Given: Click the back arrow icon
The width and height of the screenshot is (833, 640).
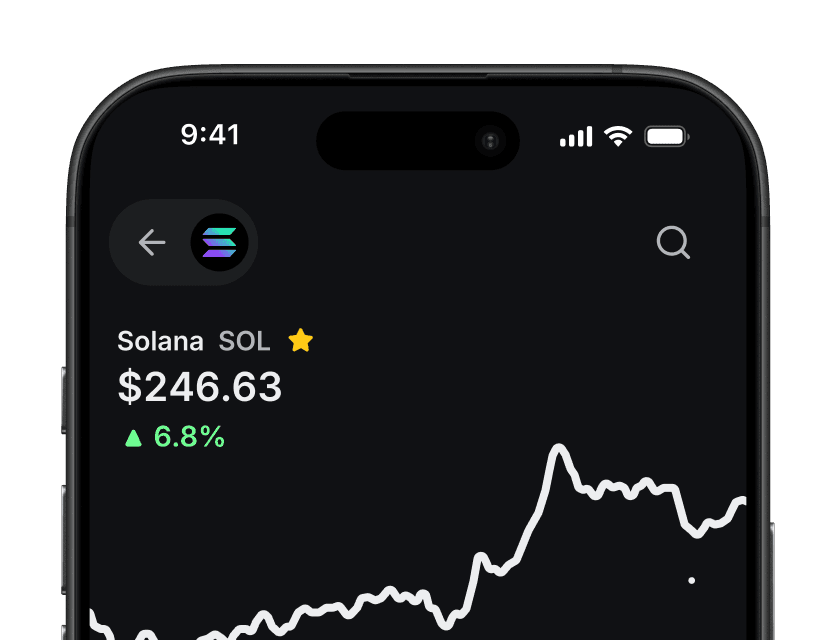Looking at the screenshot, I should point(151,242).
